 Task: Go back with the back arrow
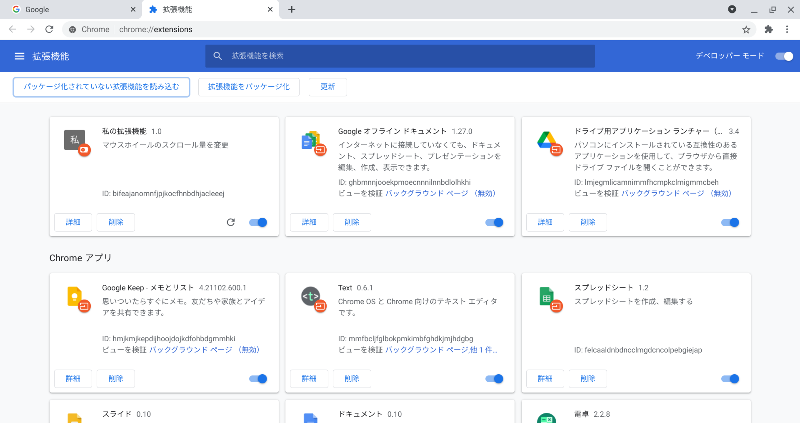pyautogui.click(x=13, y=30)
